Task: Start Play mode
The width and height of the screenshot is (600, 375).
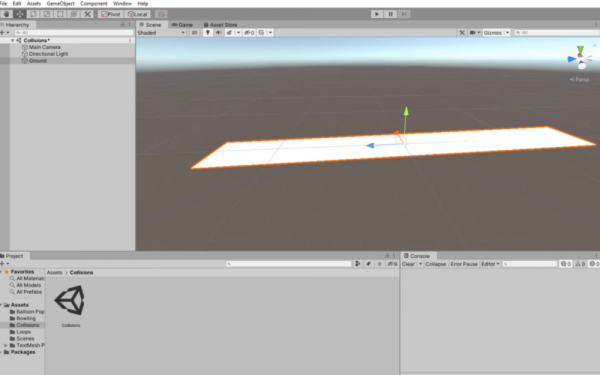Action: (x=377, y=14)
